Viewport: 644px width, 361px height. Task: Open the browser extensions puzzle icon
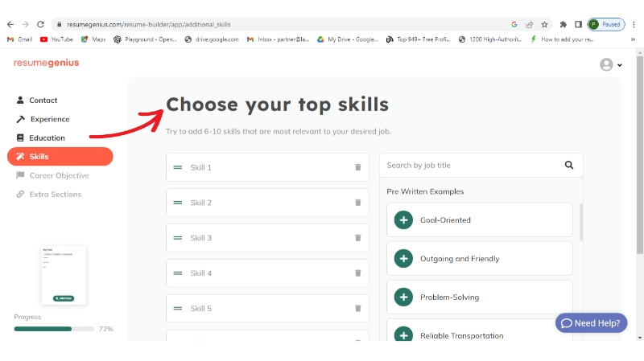click(x=563, y=24)
